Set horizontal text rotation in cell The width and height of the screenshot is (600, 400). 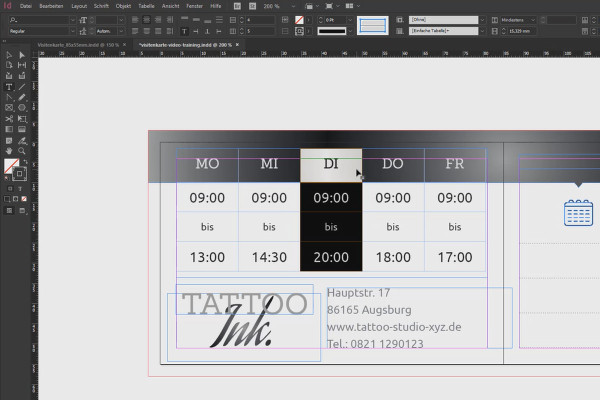[184, 31]
